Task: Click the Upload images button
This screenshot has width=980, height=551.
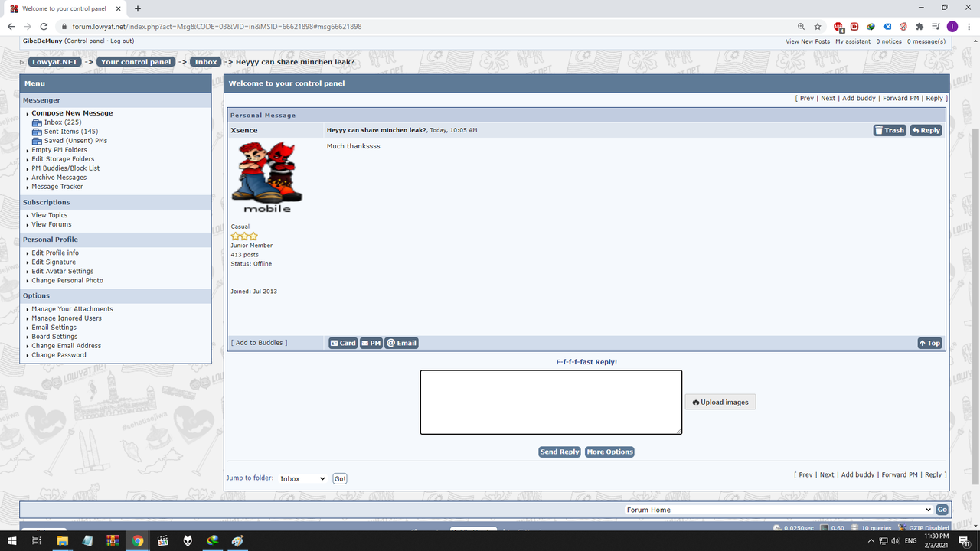Action: tap(720, 402)
